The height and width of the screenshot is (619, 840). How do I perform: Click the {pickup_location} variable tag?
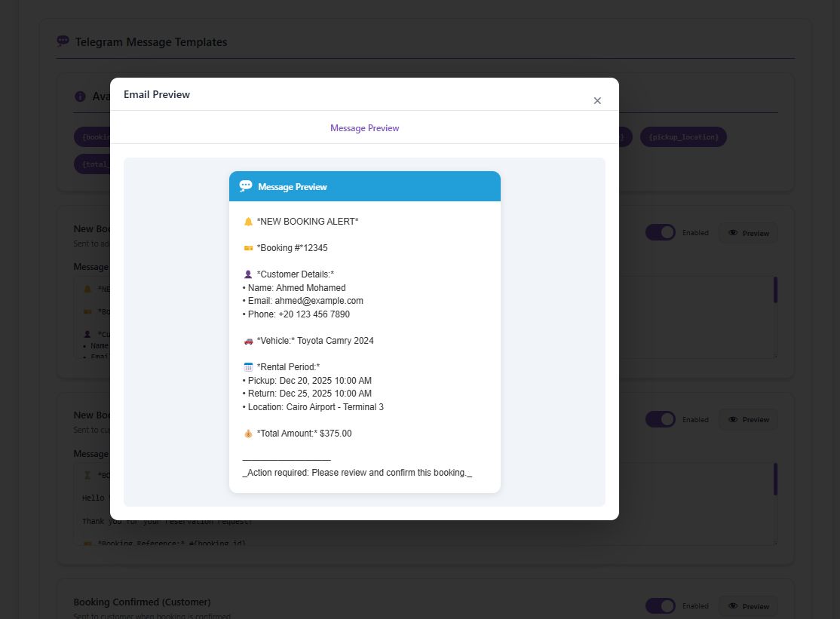684,137
